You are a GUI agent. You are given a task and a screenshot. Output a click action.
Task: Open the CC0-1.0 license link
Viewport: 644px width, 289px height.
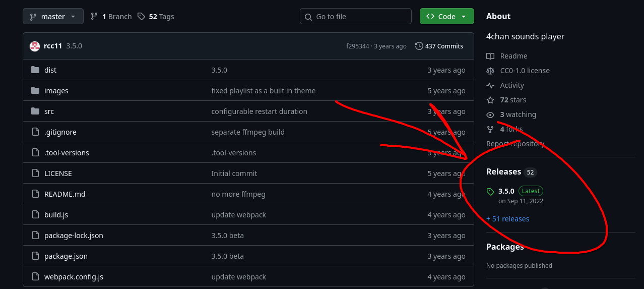525,71
